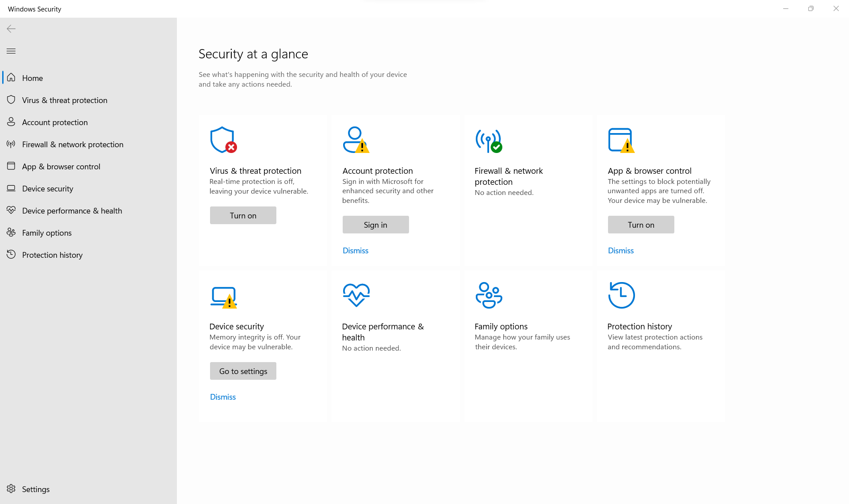
Task: Click 'View latest protection actions' description text
Action: (x=655, y=342)
